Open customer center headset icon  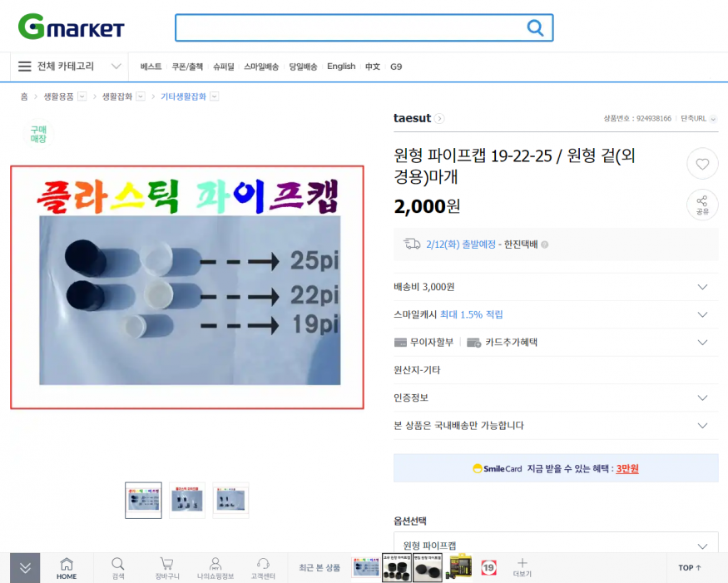pyautogui.click(x=263, y=568)
